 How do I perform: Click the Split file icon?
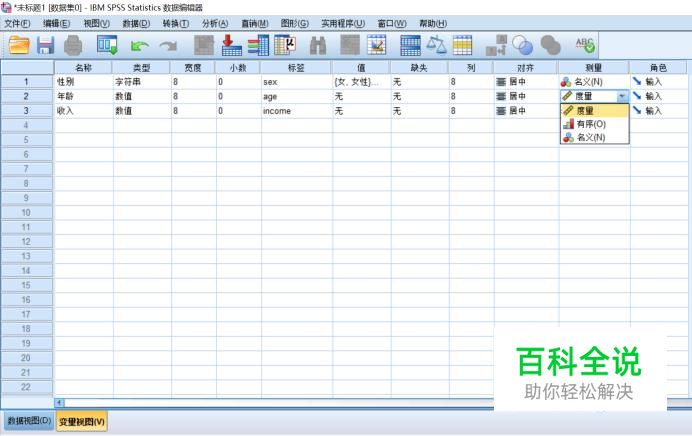[x=410, y=45]
